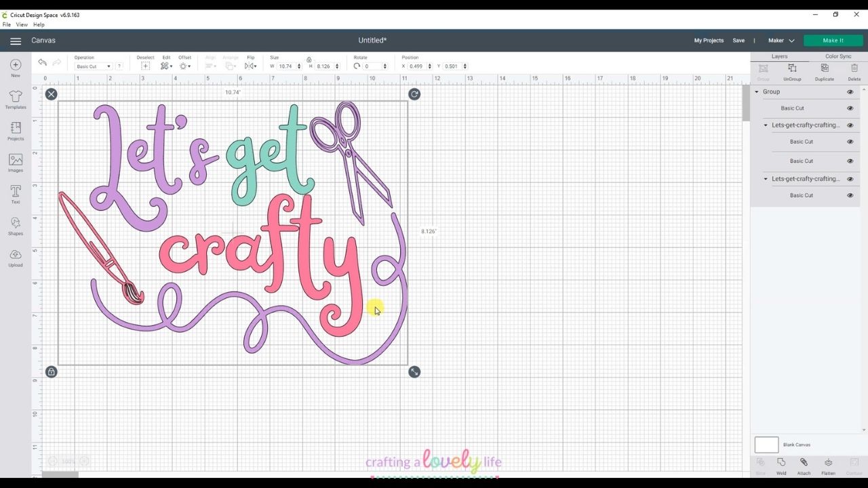The width and height of the screenshot is (868, 488).
Task: Open the Edit dropdown in toolbar
Action: pyautogui.click(x=166, y=66)
